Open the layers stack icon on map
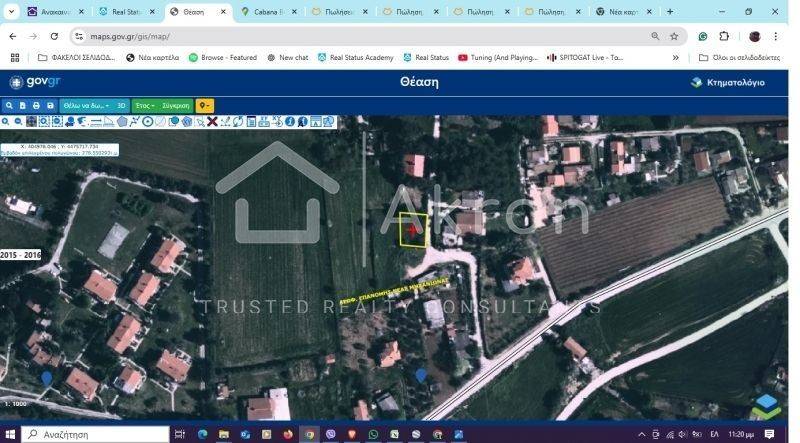The height and width of the screenshot is (443, 800). (766, 405)
